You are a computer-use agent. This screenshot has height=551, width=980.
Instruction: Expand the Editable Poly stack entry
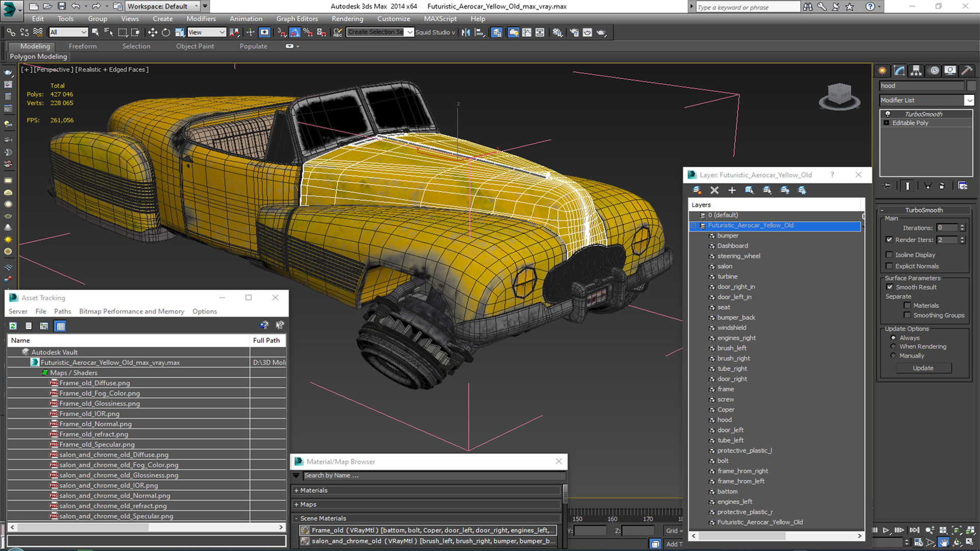point(887,123)
